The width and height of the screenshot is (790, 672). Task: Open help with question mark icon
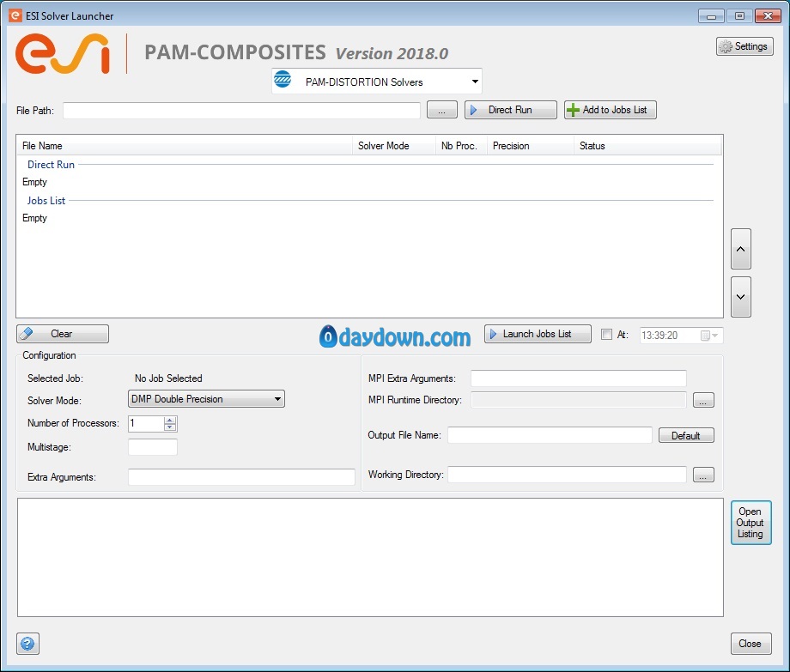pyautogui.click(x=27, y=644)
